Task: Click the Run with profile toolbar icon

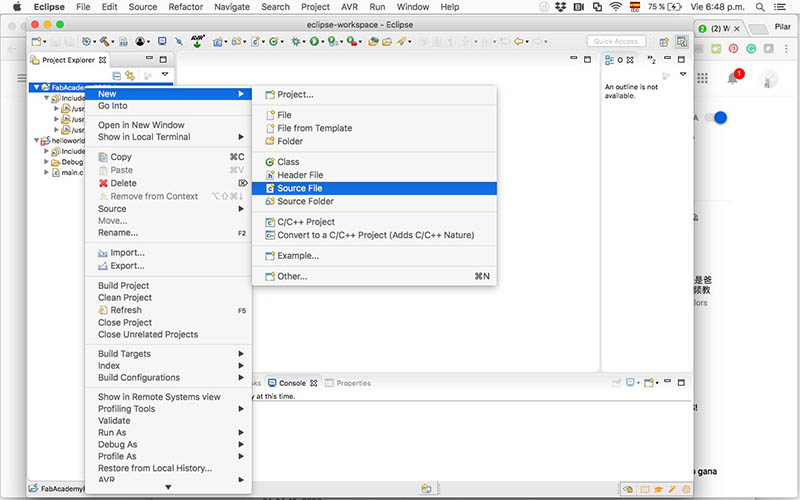Action: click(332, 41)
